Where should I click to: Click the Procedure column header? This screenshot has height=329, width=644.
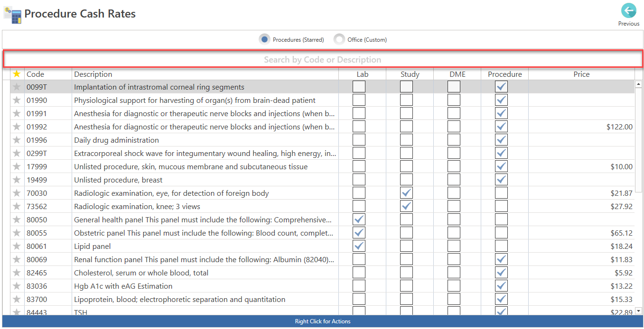pyautogui.click(x=505, y=74)
